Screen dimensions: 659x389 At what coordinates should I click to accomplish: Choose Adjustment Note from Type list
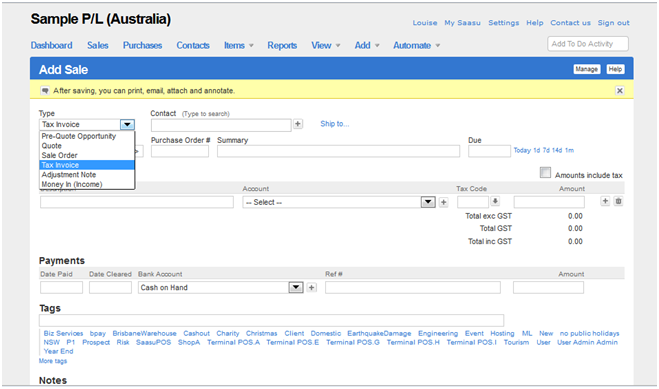[69, 175]
